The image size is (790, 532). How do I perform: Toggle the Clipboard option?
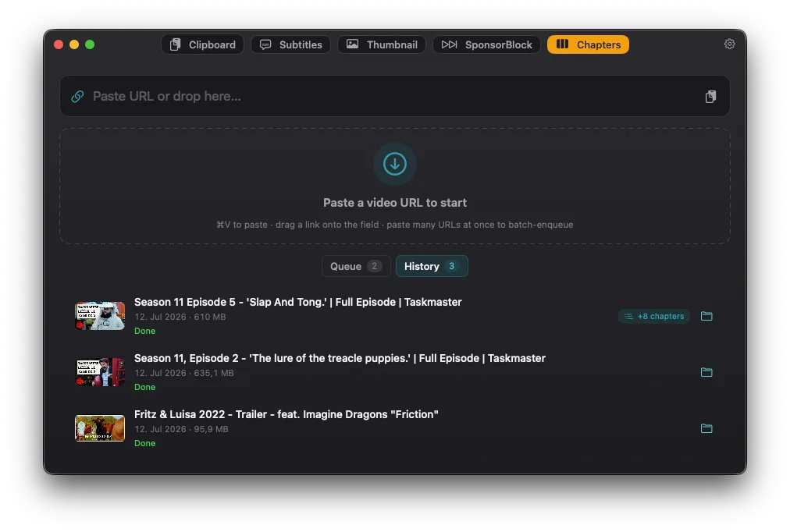point(202,44)
